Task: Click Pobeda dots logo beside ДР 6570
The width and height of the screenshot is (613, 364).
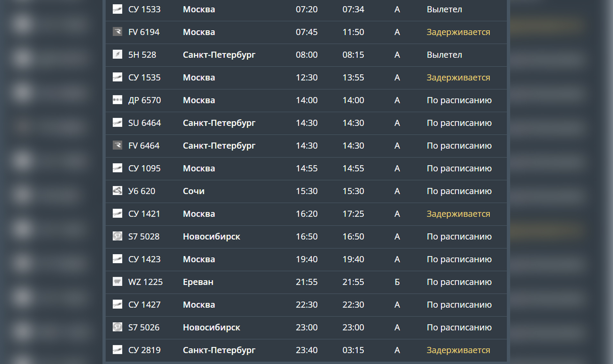Action: click(117, 100)
